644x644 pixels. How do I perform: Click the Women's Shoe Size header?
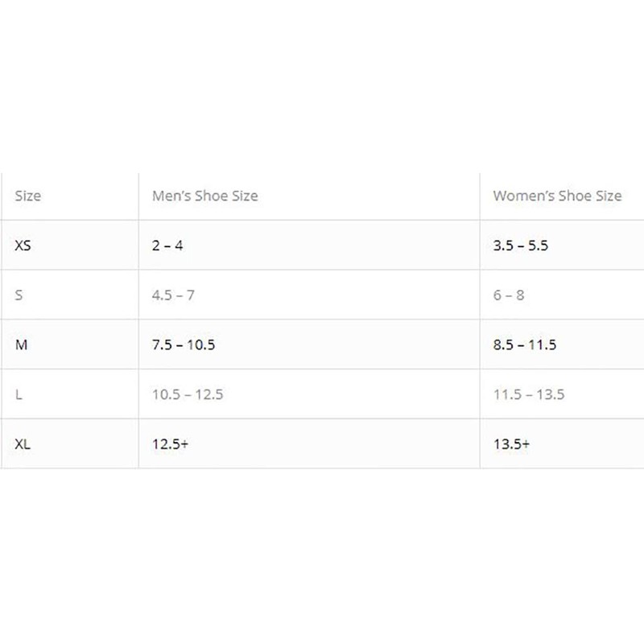557,196
